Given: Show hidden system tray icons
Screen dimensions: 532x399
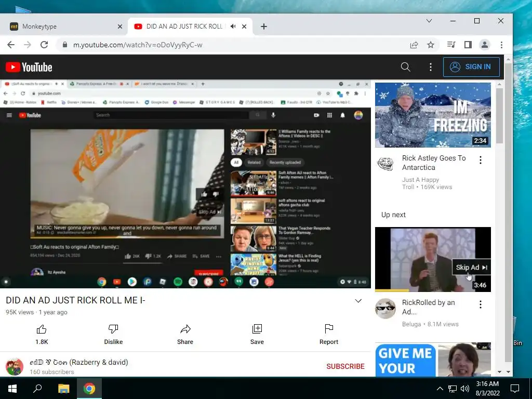Looking at the screenshot, I should point(440,389).
